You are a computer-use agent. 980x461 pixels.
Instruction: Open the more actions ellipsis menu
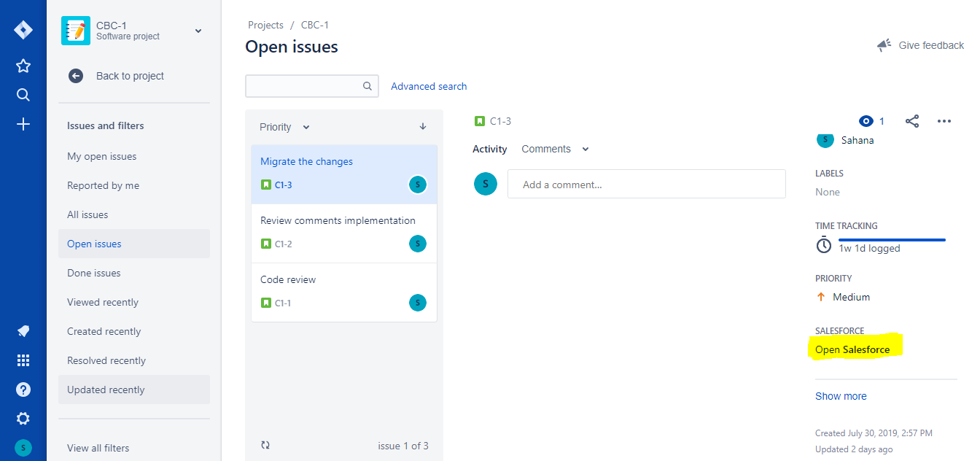944,121
